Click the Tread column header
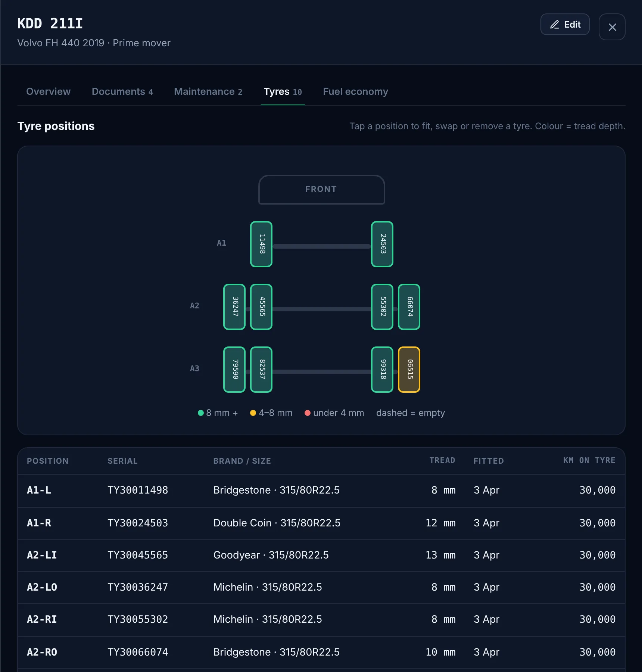Image resolution: width=642 pixels, height=672 pixels. (442, 461)
